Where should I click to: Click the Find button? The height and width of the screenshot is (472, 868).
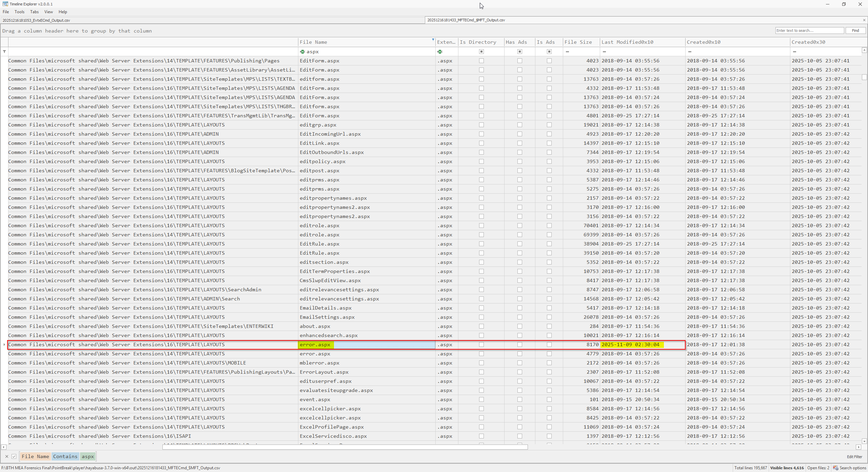tap(855, 31)
